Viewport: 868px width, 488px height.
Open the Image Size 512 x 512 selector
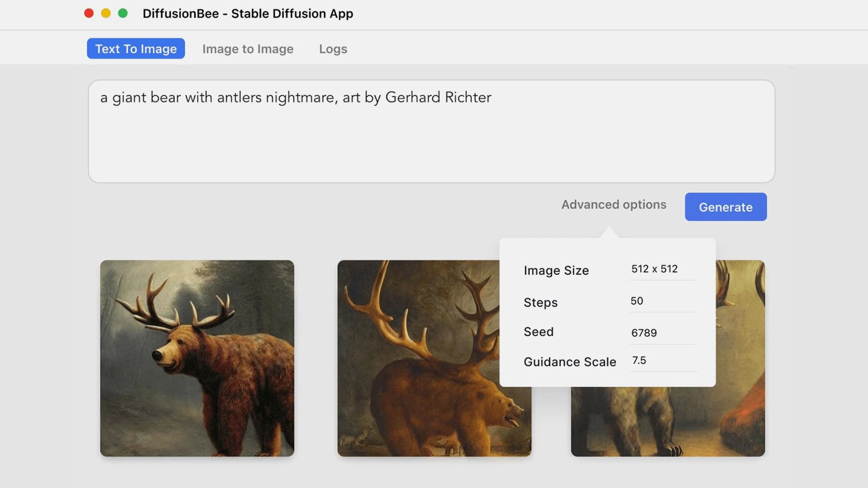click(x=662, y=269)
